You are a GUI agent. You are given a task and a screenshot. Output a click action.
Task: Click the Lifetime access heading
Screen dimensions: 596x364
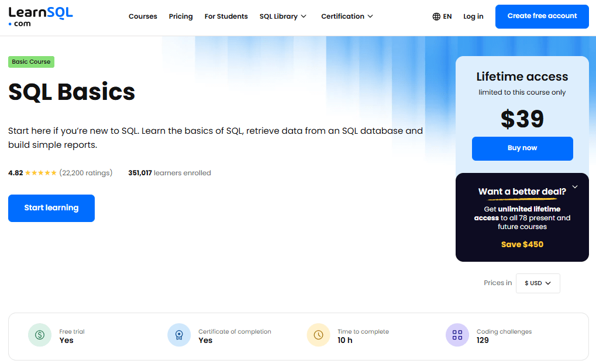tap(522, 77)
